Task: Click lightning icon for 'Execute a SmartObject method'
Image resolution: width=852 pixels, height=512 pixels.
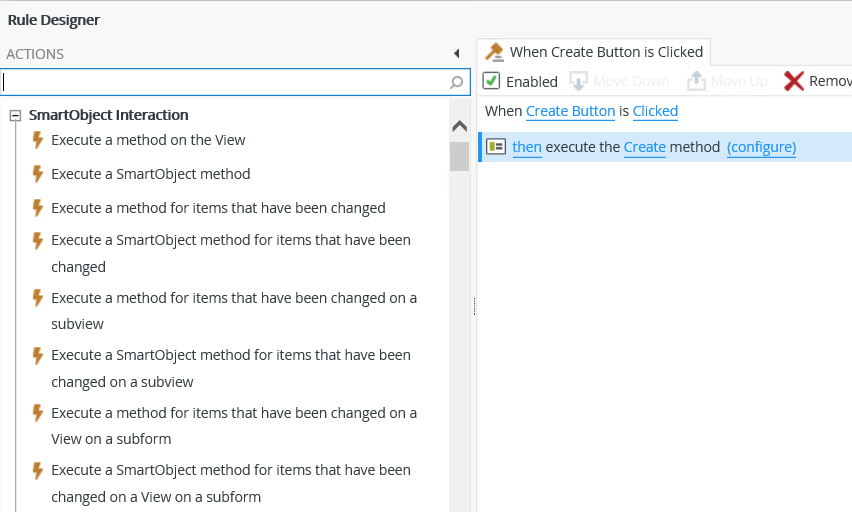Action: pyautogui.click(x=38, y=174)
